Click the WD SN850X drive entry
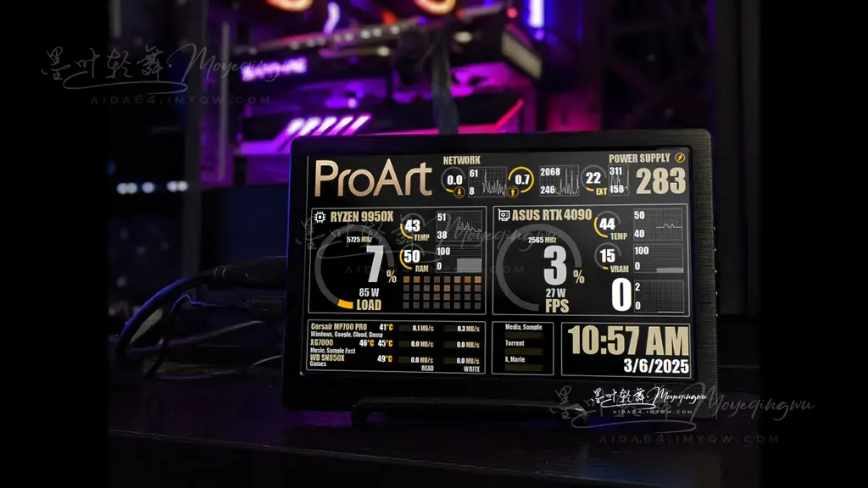868x488 pixels. click(333, 358)
